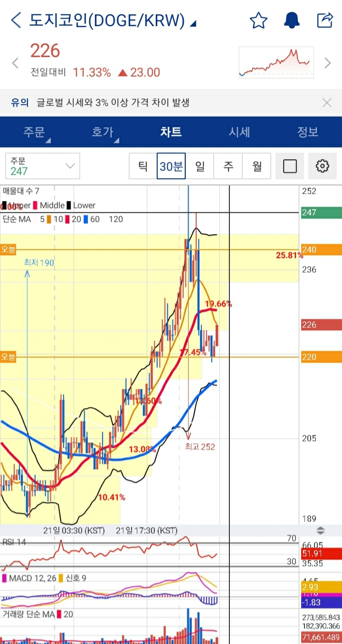Add DOGE/KRW to favorites with the star
This screenshot has height=644, width=342.
point(258,20)
